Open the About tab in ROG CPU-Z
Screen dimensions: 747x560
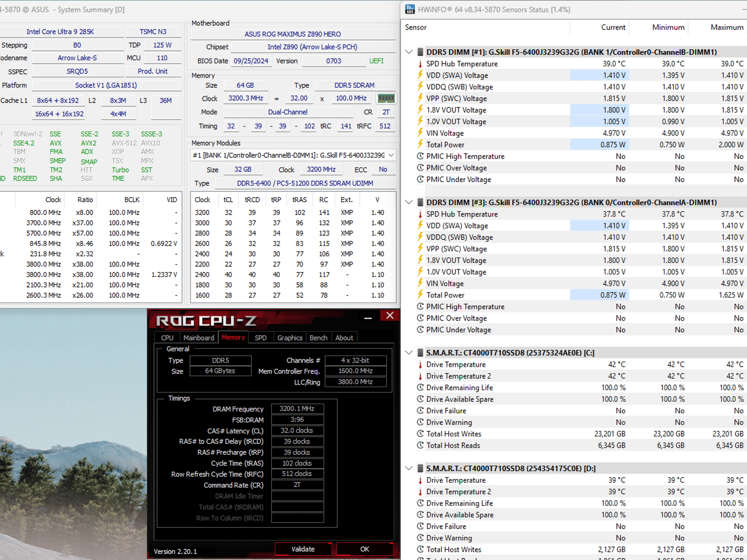tap(344, 338)
